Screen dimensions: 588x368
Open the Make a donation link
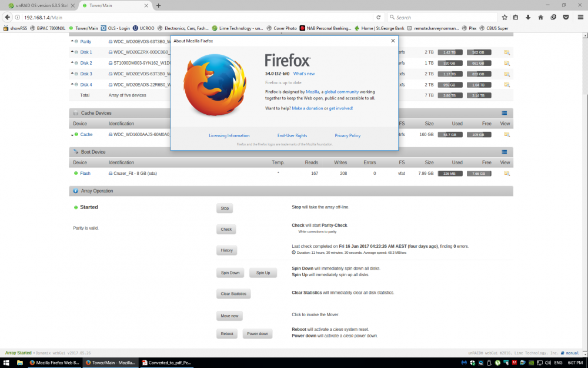click(307, 108)
